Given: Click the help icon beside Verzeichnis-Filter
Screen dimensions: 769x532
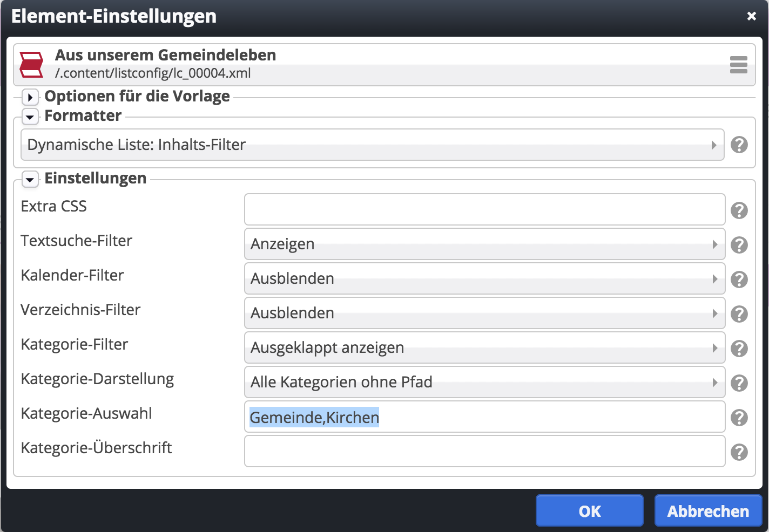Looking at the screenshot, I should point(739,313).
